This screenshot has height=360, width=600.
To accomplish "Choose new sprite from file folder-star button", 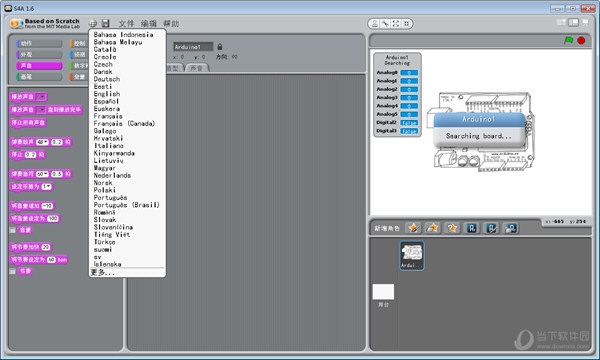I will (432, 228).
